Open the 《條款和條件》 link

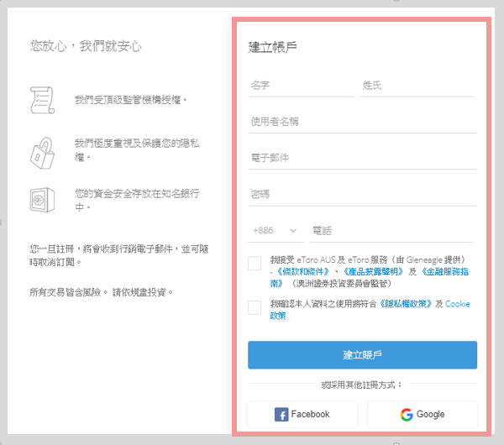coord(302,272)
